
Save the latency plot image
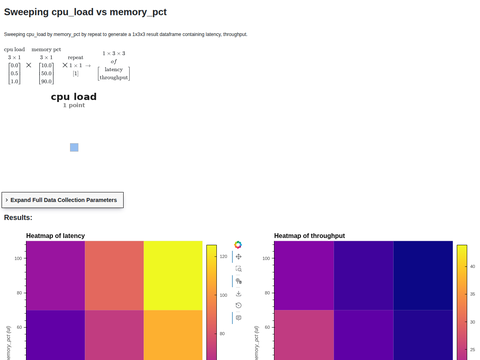[238, 293]
